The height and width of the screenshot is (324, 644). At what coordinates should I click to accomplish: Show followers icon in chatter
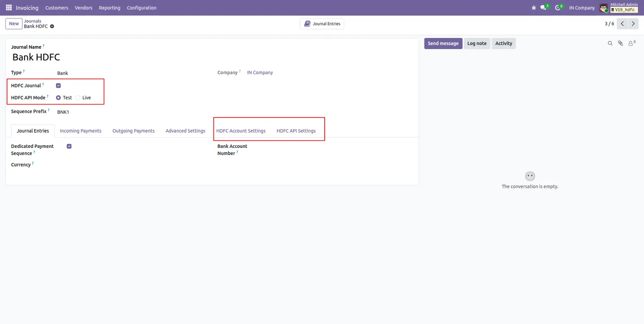pyautogui.click(x=631, y=43)
